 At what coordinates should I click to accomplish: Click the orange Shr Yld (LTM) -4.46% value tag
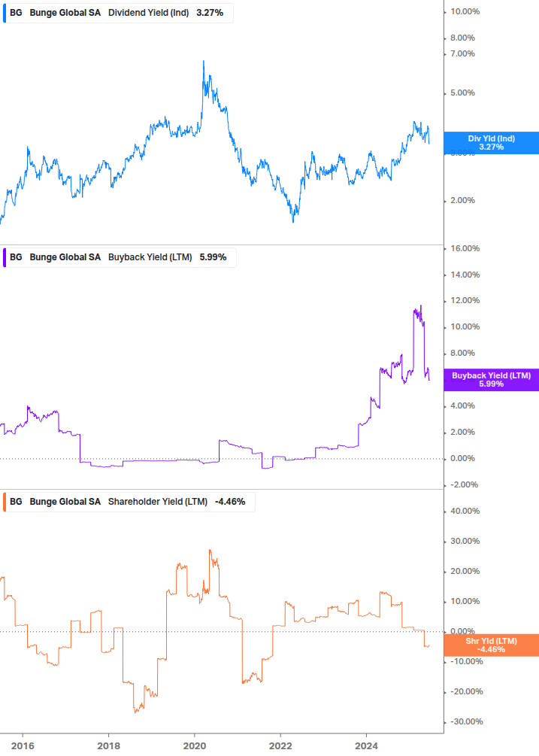tap(492, 645)
